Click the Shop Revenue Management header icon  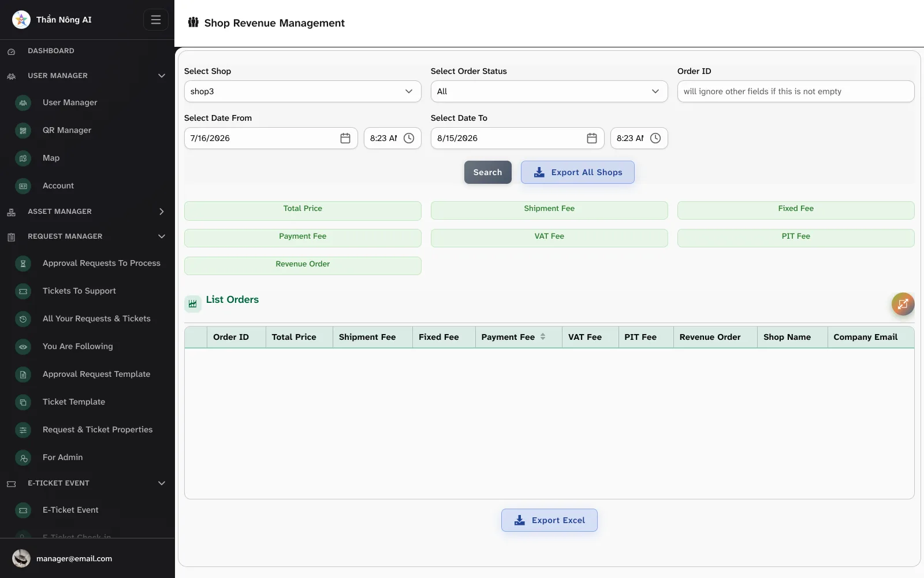point(193,23)
